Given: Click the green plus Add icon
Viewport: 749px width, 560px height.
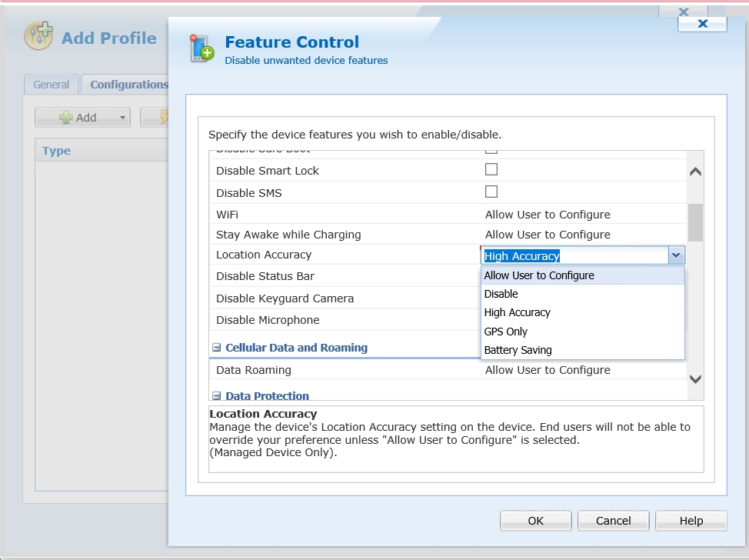Looking at the screenshot, I should (67, 118).
